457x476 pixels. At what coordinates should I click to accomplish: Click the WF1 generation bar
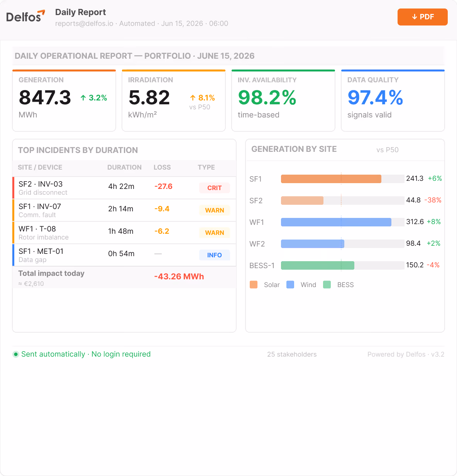coord(336,222)
